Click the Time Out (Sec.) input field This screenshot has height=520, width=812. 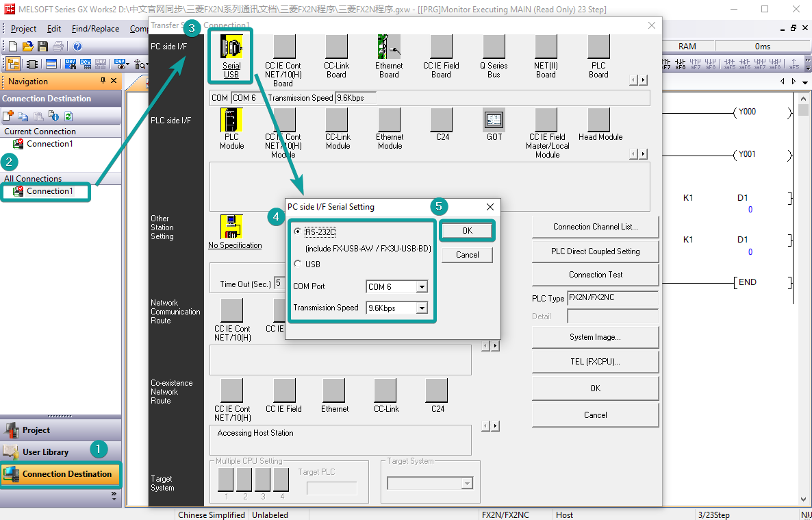[279, 283]
